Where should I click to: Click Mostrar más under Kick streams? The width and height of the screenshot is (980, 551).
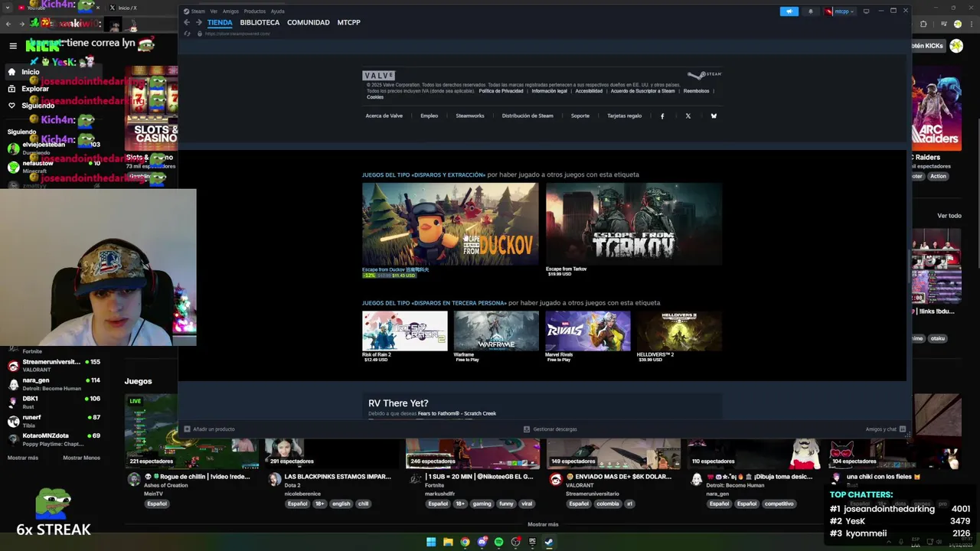[543, 524]
